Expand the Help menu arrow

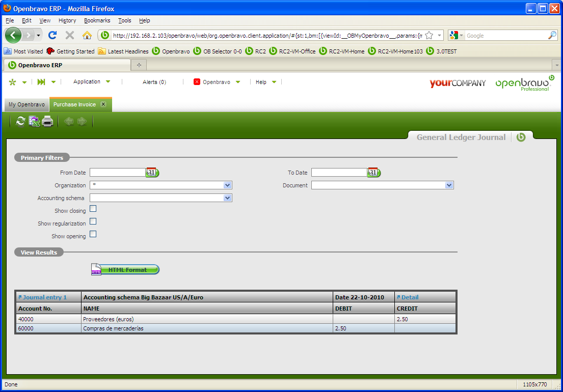[x=274, y=82]
